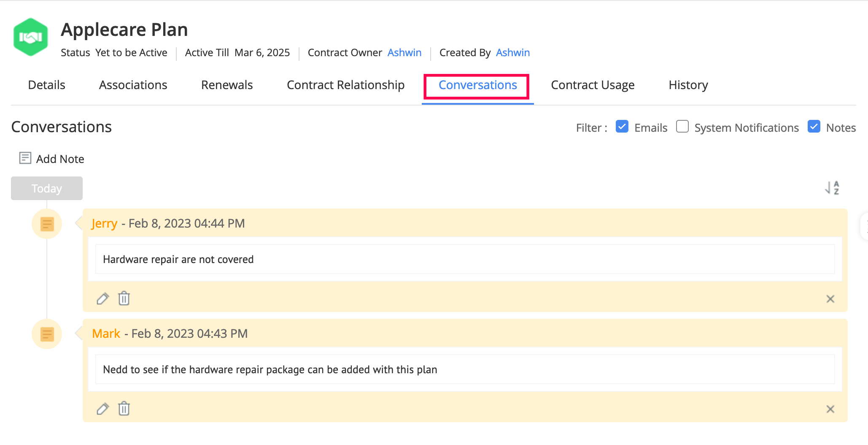Image resolution: width=868 pixels, height=445 pixels.
Task: Enable the System Notifications filter
Action: (x=682, y=127)
